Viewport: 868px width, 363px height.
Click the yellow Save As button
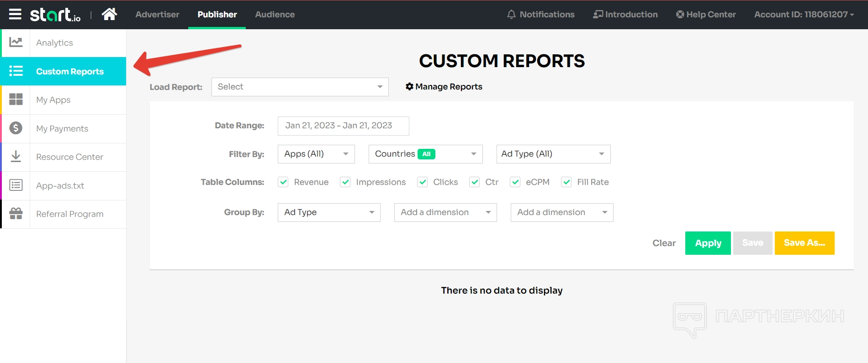(x=804, y=243)
